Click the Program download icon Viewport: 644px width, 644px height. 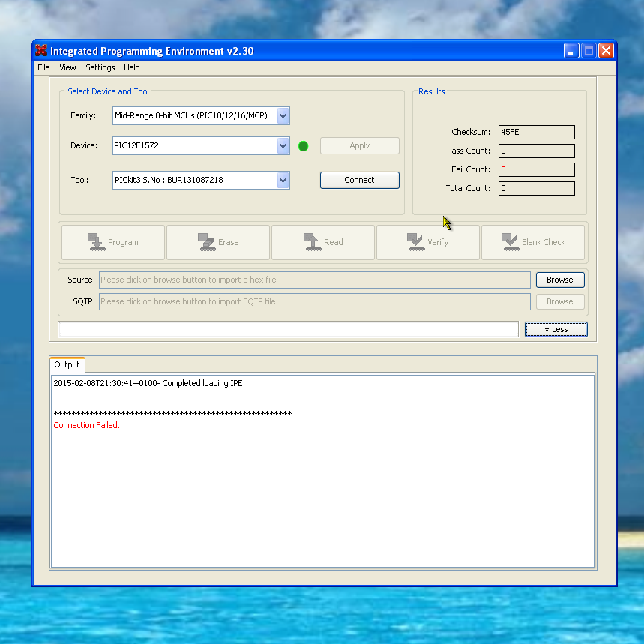pos(97,242)
